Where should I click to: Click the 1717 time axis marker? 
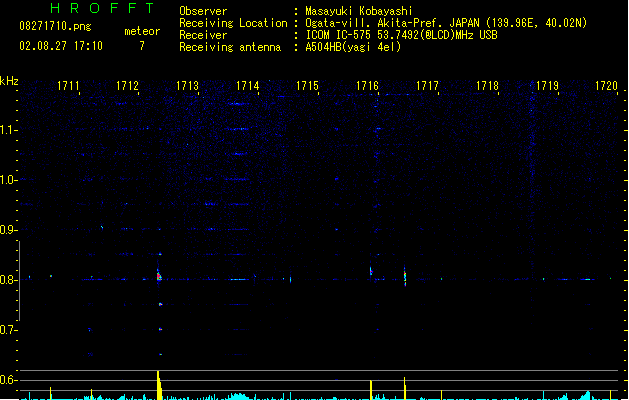(427, 86)
